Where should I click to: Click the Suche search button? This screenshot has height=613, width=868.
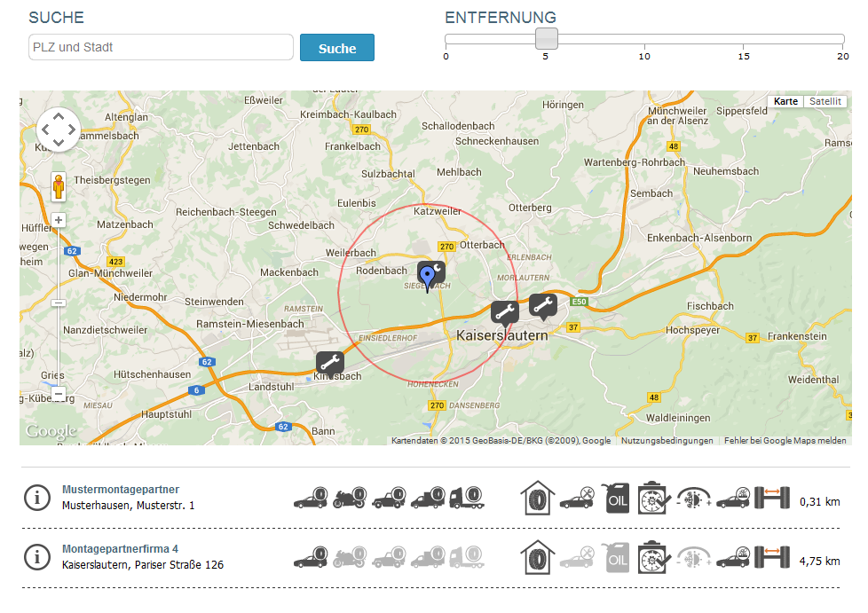[336, 48]
